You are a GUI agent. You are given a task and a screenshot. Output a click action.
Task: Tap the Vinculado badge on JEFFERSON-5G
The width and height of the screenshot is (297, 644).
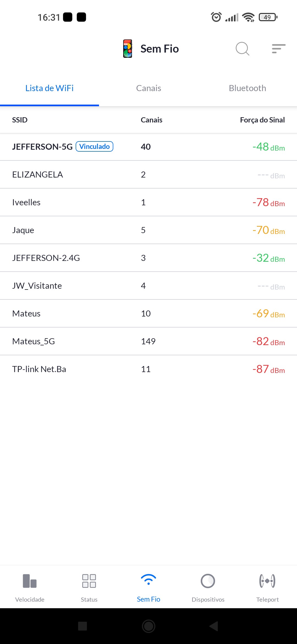pyautogui.click(x=94, y=146)
